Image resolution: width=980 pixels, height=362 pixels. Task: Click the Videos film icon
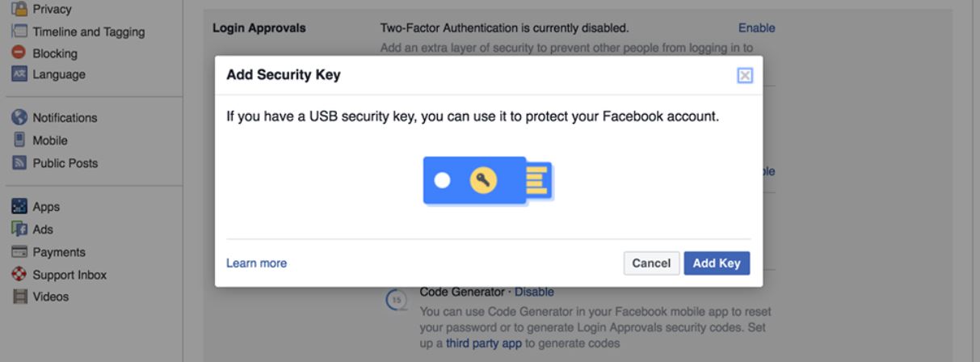pos(18,297)
